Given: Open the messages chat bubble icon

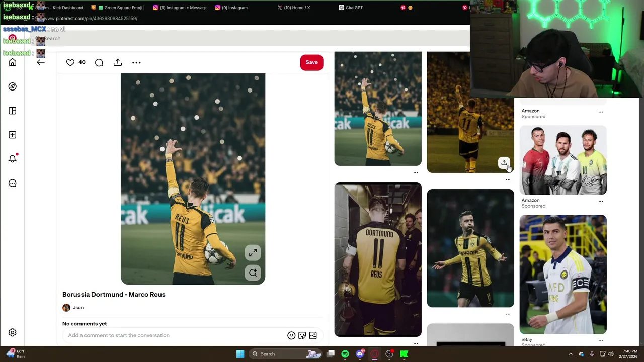Looking at the screenshot, I should pos(13,183).
